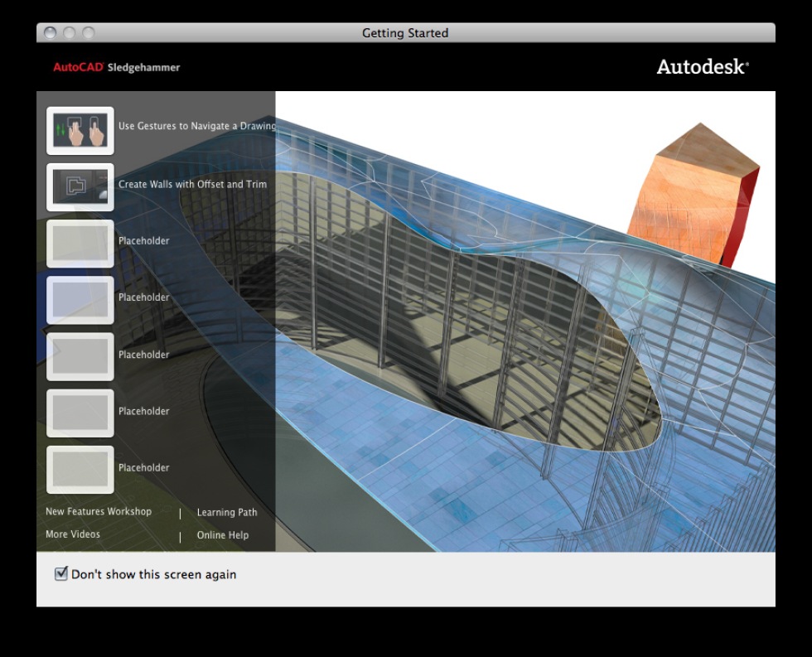Viewport: 812px width, 657px height.
Task: Open the More Videos link
Action: tap(73, 534)
